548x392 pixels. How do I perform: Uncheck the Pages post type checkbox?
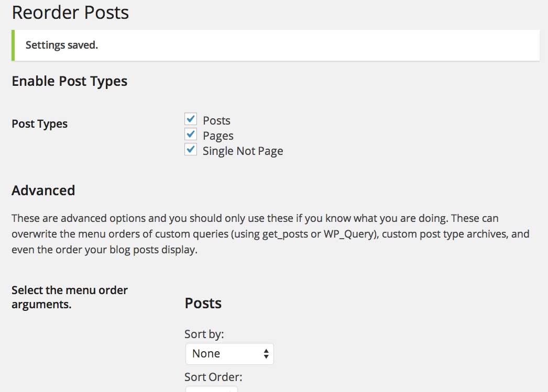click(x=191, y=135)
